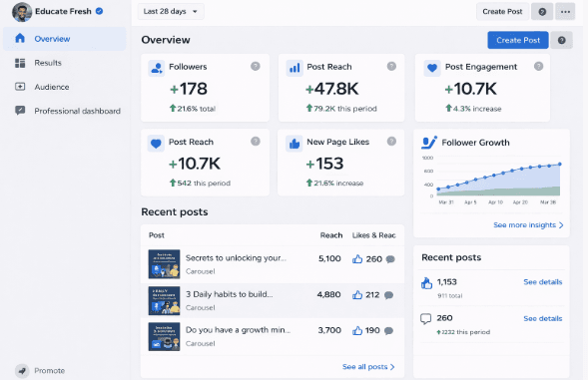Expand See more insights chevron link
This screenshot has height=380, width=588.
coord(528,224)
